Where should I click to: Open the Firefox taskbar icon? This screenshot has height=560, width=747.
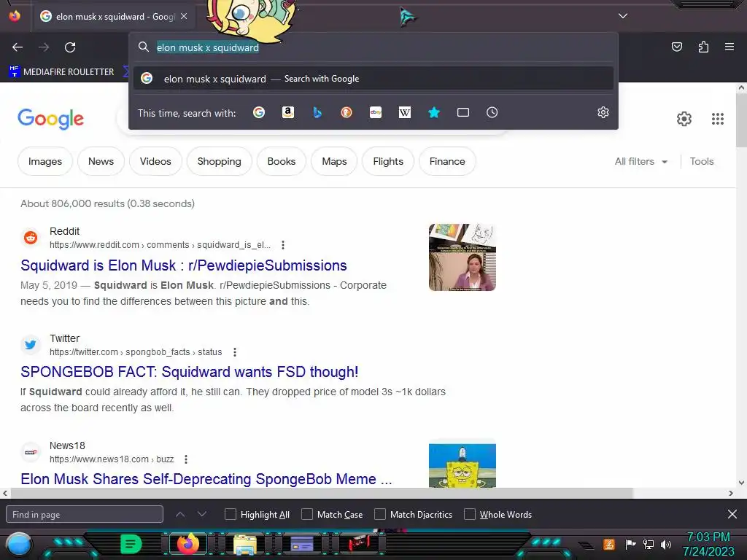click(187, 544)
